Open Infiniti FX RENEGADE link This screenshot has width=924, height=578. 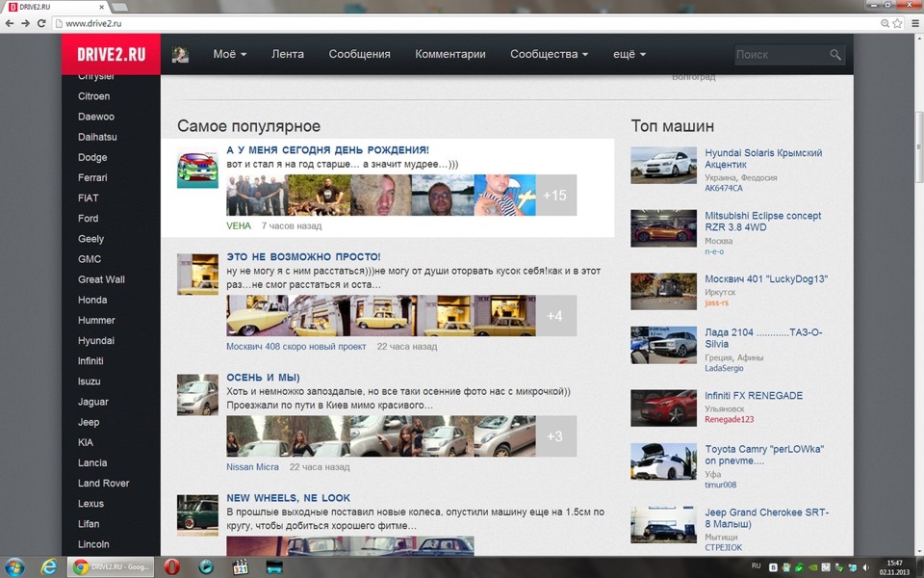click(754, 396)
